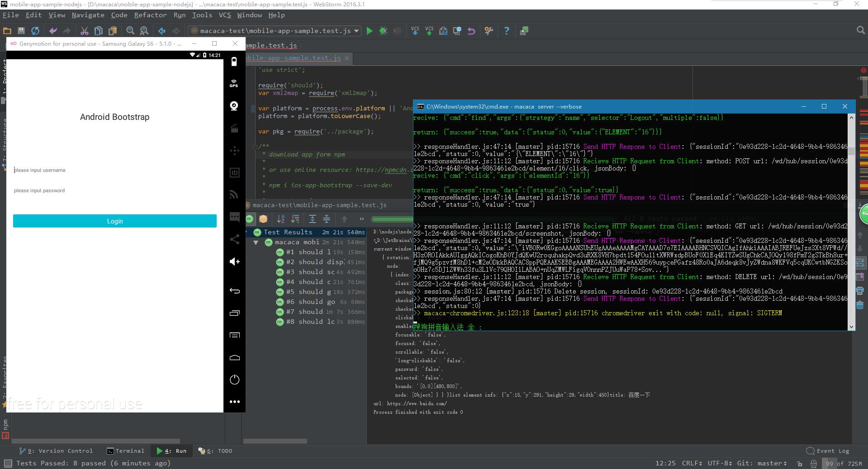The width and height of the screenshot is (868, 469).
Task: Click the password input field in emulator
Action: [x=115, y=190]
